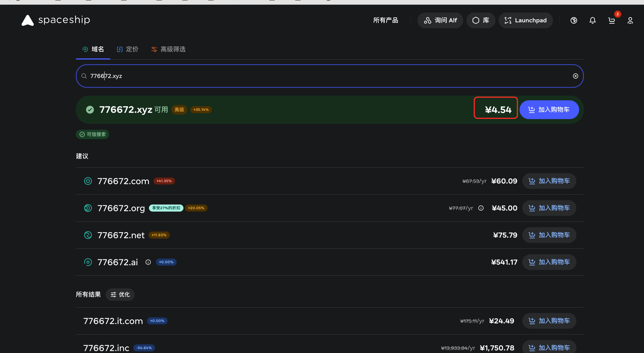Open notifications bell icon
The height and width of the screenshot is (353, 644).
coord(592,20)
